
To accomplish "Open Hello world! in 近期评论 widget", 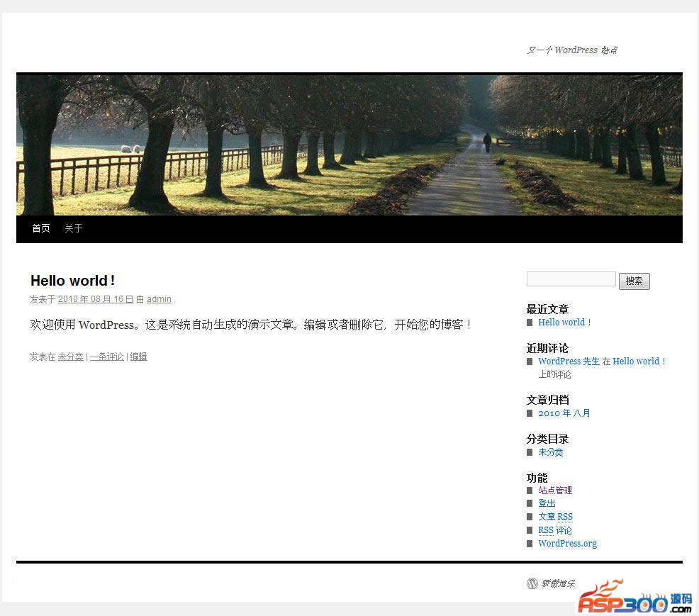I will (x=639, y=362).
